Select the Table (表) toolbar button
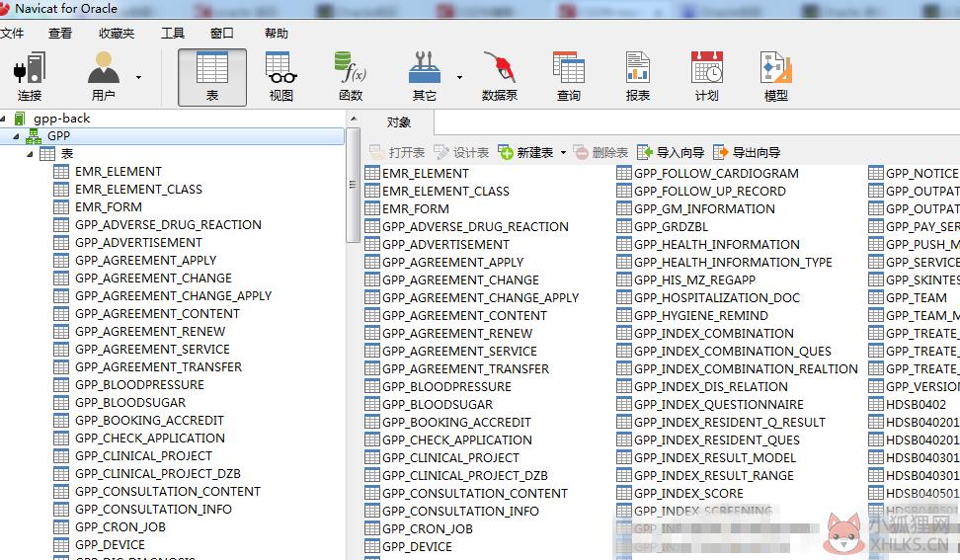This screenshot has height=560, width=960. 211,77
